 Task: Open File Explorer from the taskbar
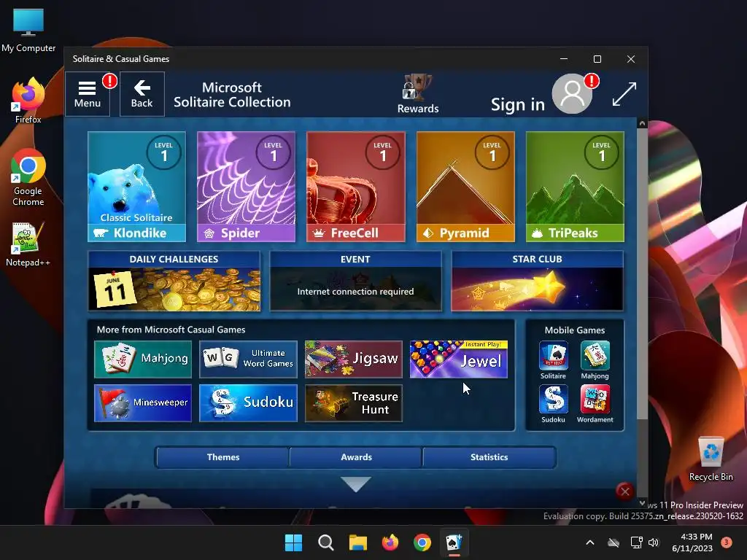pyautogui.click(x=357, y=542)
